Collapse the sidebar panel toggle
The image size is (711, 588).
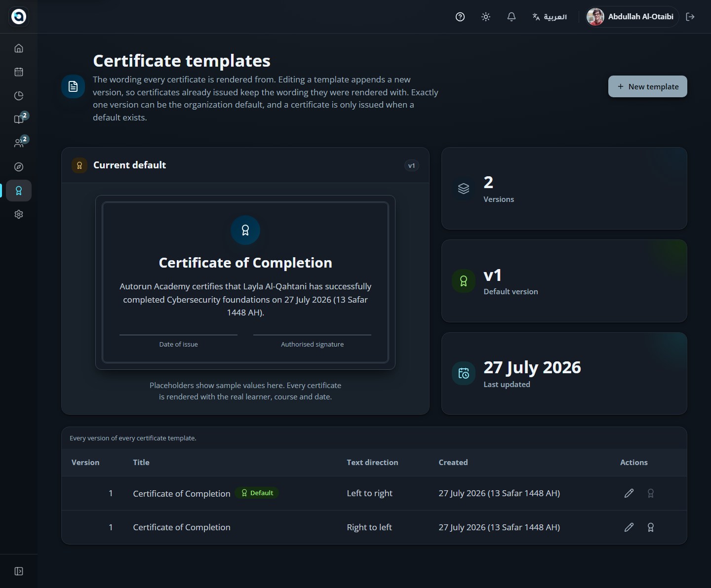(x=19, y=571)
